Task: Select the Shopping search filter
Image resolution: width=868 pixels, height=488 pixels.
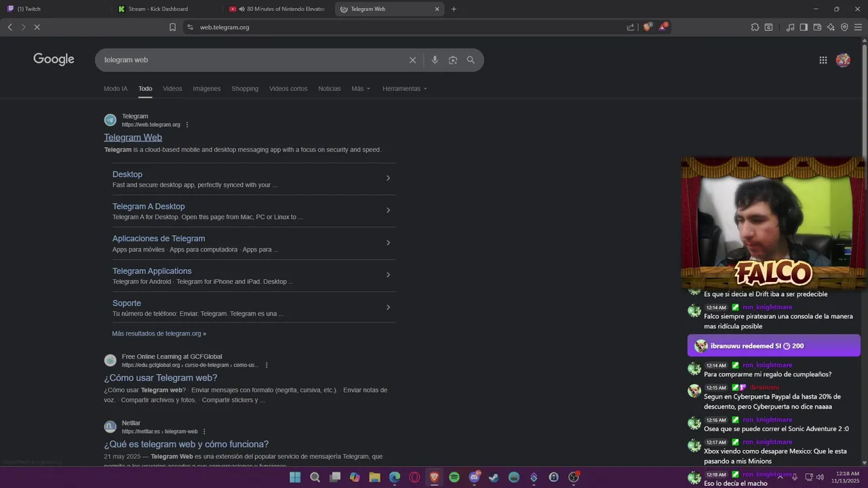Action: (245, 89)
